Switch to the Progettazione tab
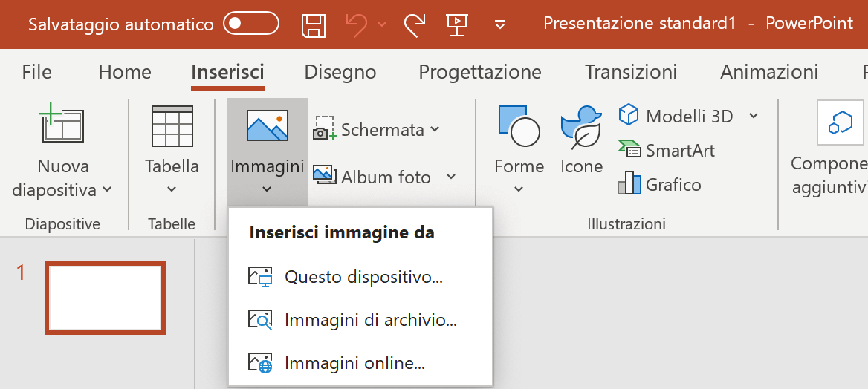The width and height of the screenshot is (868, 389). pyautogui.click(x=480, y=72)
